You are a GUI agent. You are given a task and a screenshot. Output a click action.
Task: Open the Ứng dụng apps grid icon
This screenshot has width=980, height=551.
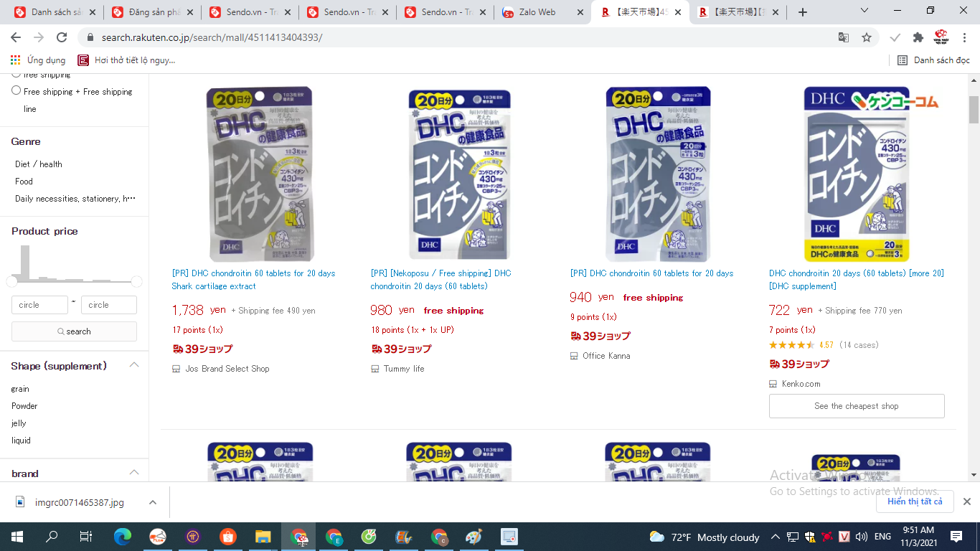[16, 60]
